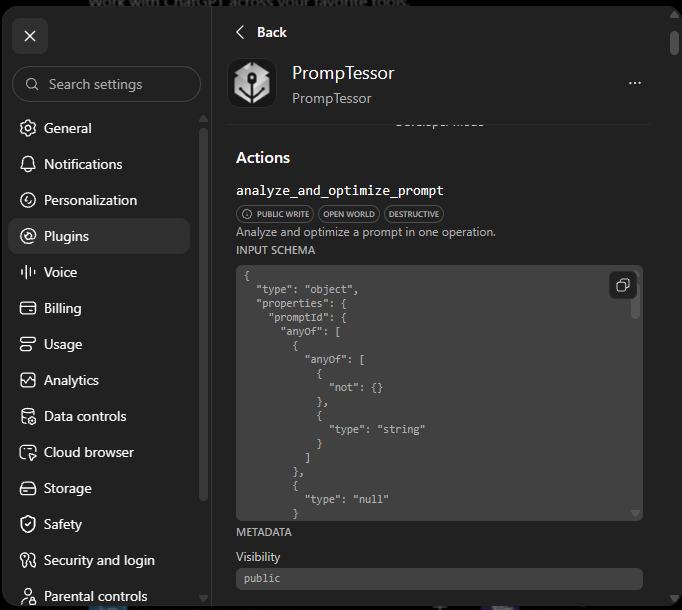Viewport: 682px width, 610px height.
Task: Close the settings dialog with X
Action: click(30, 36)
